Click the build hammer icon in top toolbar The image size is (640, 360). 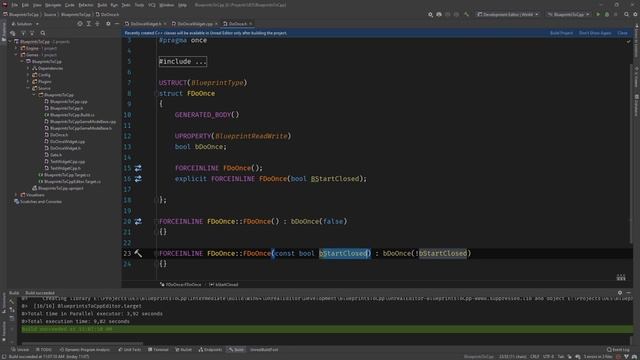[467, 14]
